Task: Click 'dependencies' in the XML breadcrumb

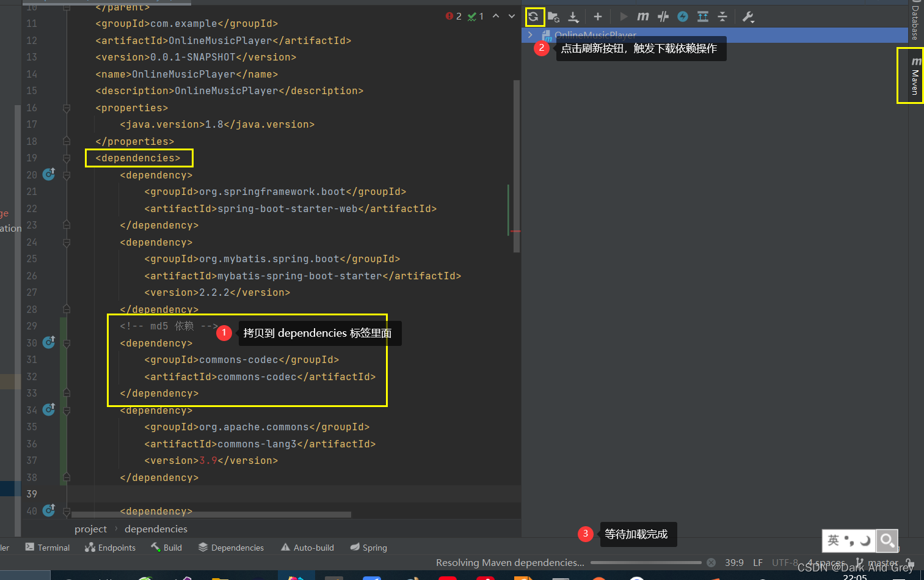Action: (156, 529)
